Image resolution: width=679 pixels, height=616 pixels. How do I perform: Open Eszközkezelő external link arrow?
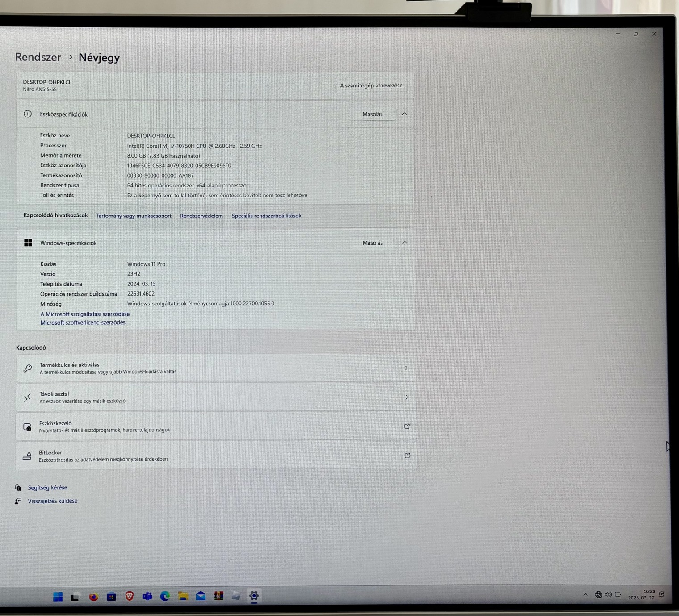click(x=407, y=426)
